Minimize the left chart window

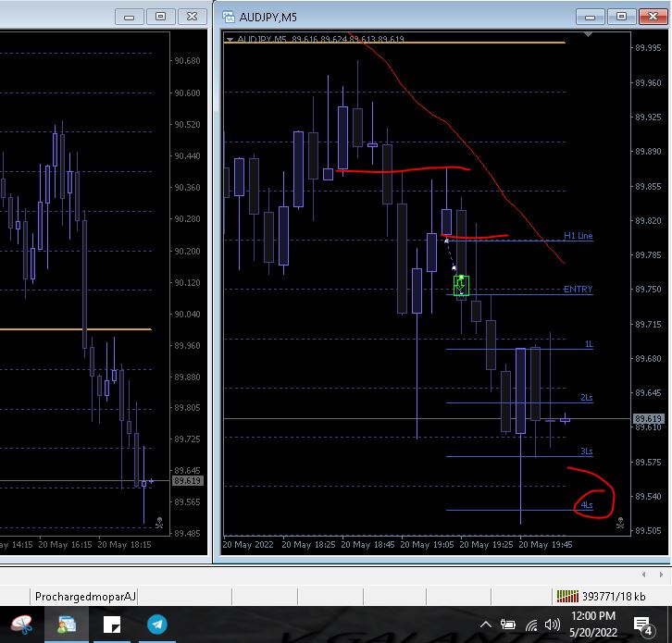(129, 17)
